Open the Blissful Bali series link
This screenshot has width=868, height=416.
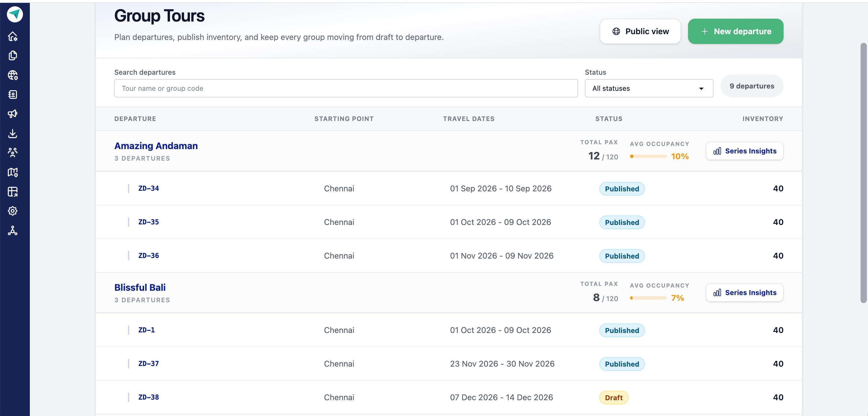click(140, 288)
